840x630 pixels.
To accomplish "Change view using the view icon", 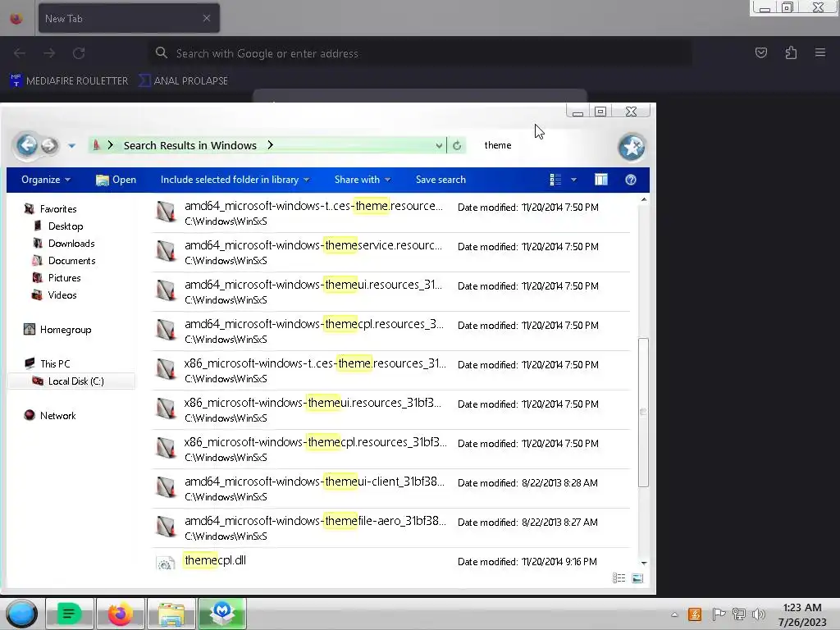I will pyautogui.click(x=555, y=180).
